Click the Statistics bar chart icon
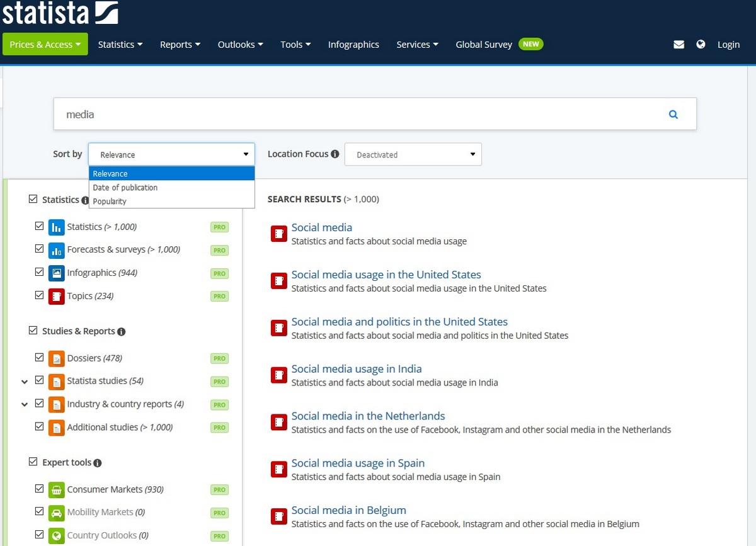 (x=57, y=227)
